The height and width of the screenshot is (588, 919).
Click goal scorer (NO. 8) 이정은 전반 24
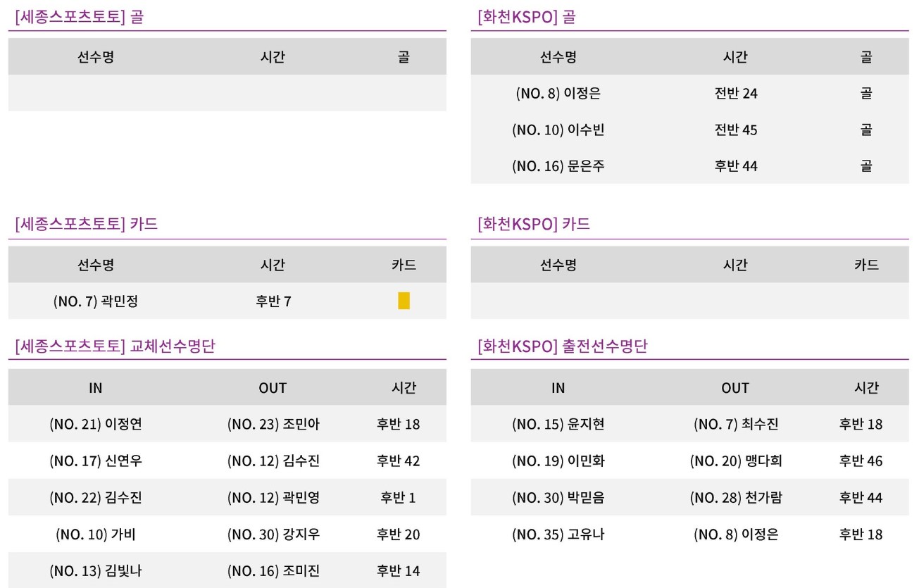point(558,93)
